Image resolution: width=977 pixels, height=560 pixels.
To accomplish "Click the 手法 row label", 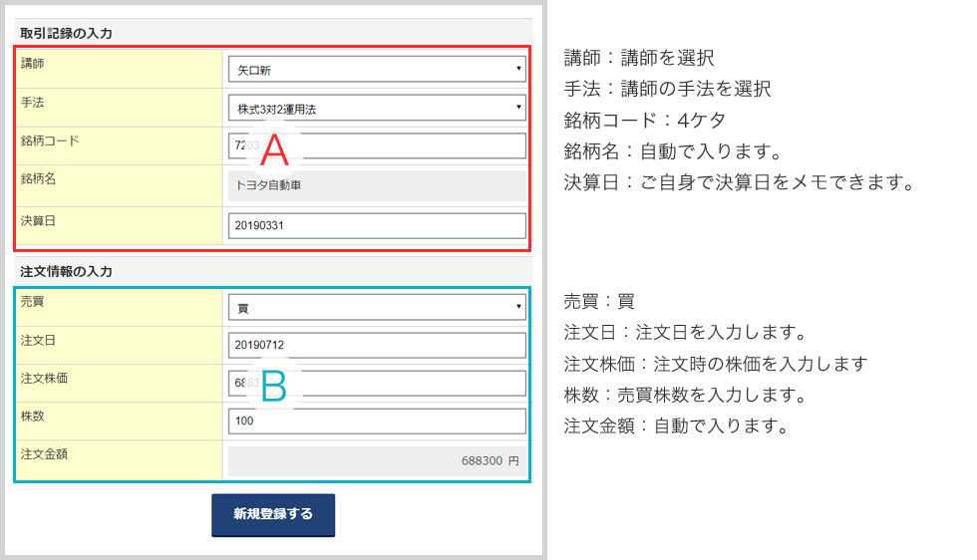I will pos(34,102).
